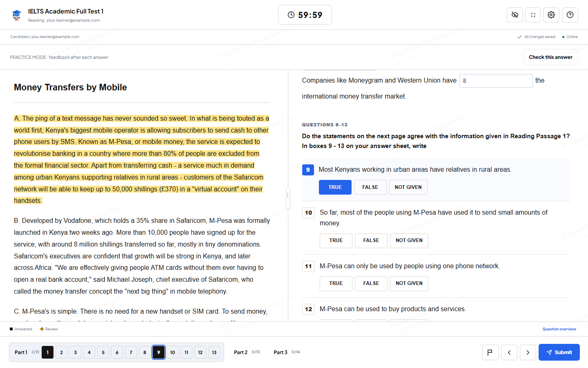This screenshot has height=368, width=588.
Task: Click the panel divider drag handle
Action: (288, 198)
